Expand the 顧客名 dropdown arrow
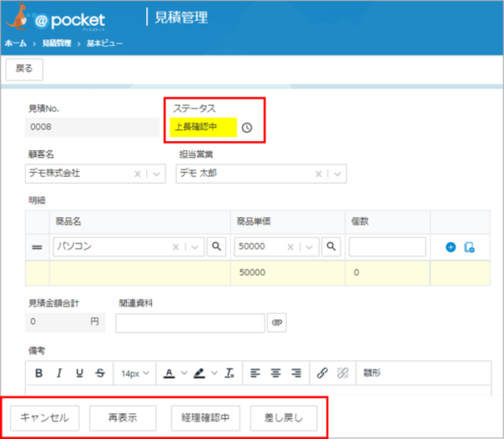 coord(156,175)
